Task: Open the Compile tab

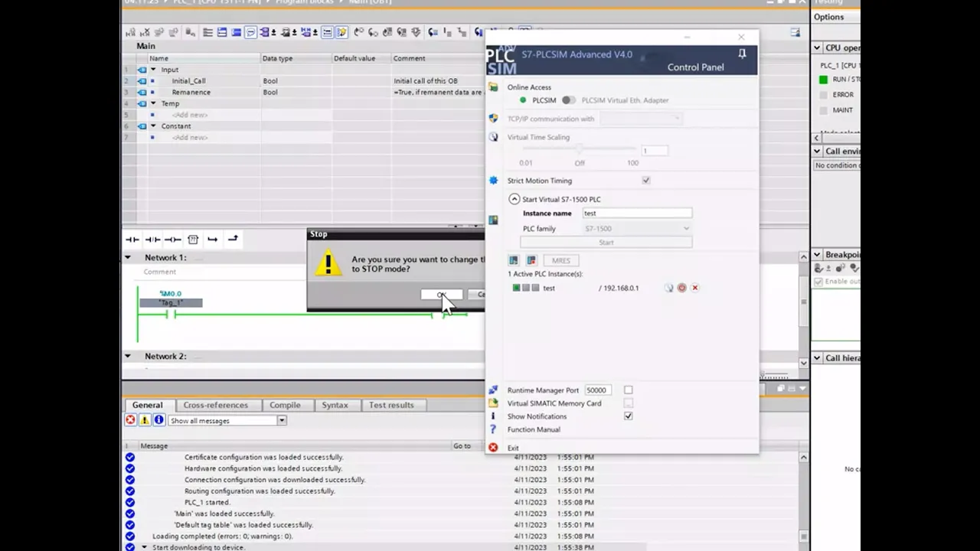Action: (x=285, y=405)
